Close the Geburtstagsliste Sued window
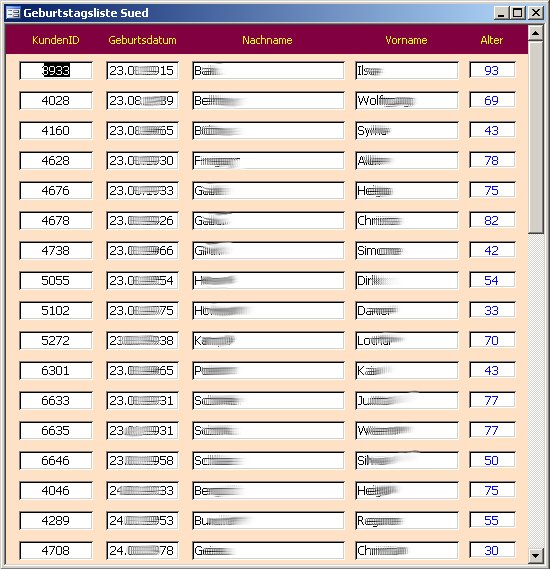Screen dimensions: 550x569 536,13
